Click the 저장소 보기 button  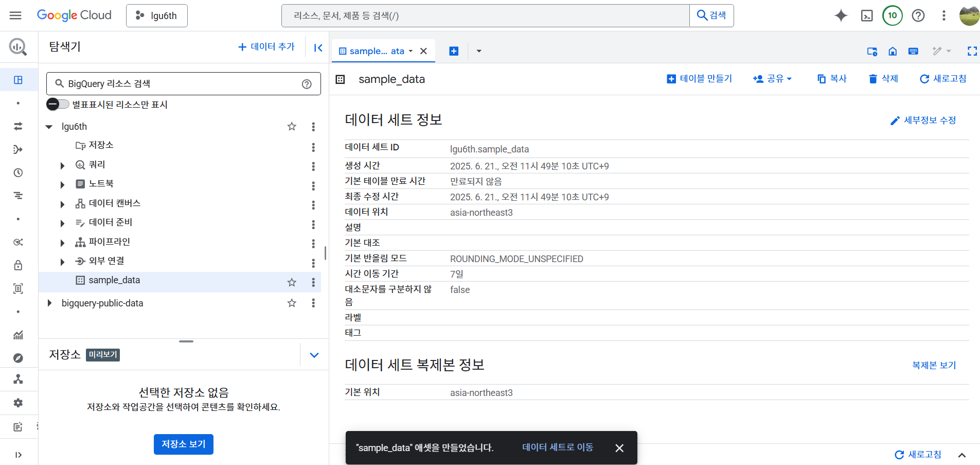[x=184, y=444]
